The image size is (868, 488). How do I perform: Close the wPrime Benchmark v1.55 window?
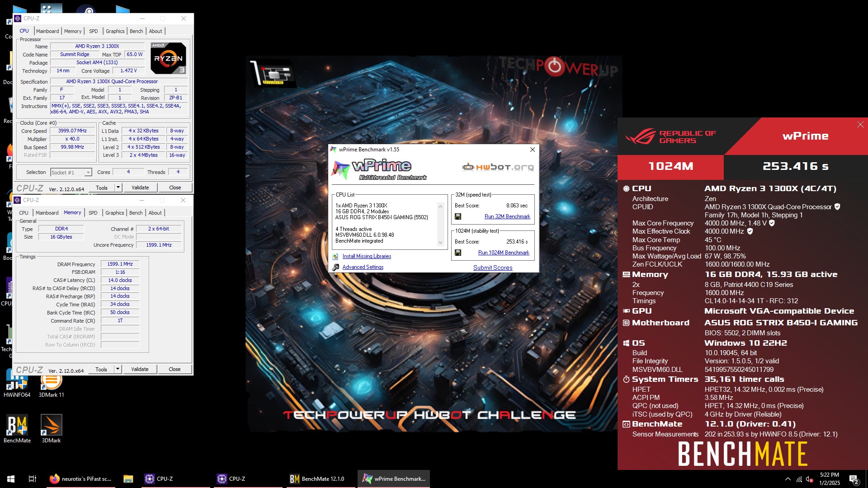click(532, 150)
